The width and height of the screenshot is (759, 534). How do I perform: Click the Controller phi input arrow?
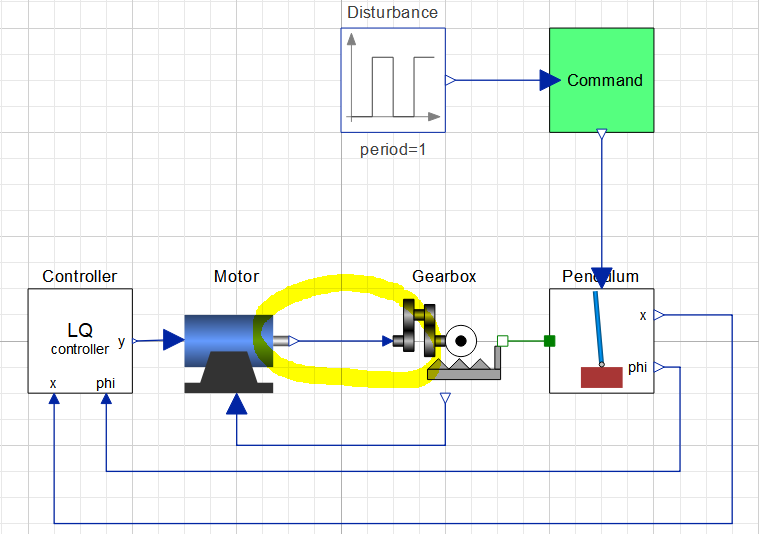pyautogui.click(x=106, y=399)
